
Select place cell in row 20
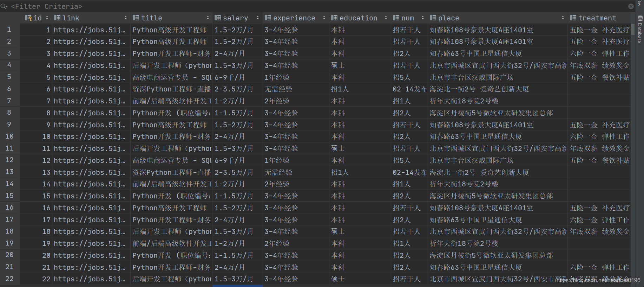pyautogui.click(x=497, y=255)
